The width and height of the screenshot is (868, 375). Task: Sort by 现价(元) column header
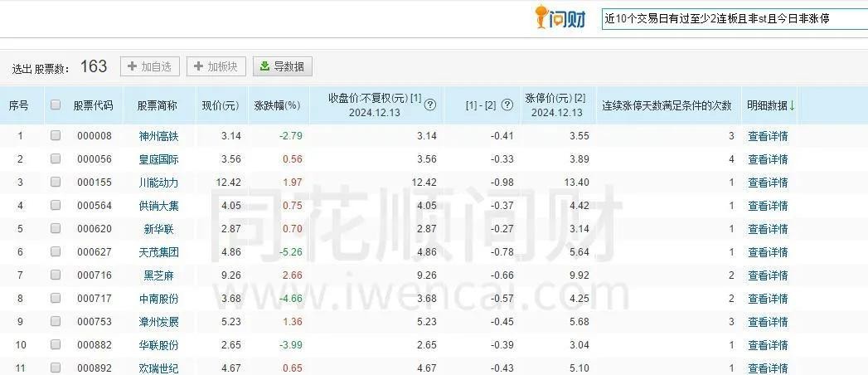[x=220, y=105]
